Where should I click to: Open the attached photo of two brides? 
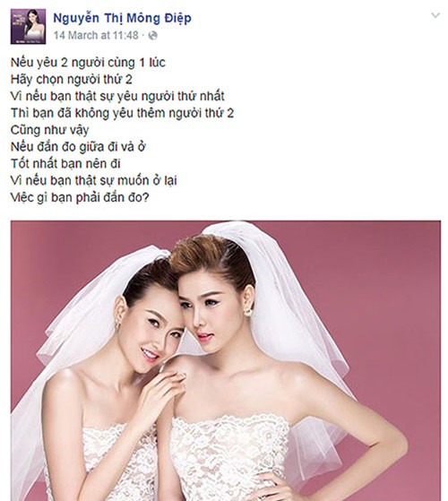coord(226,360)
